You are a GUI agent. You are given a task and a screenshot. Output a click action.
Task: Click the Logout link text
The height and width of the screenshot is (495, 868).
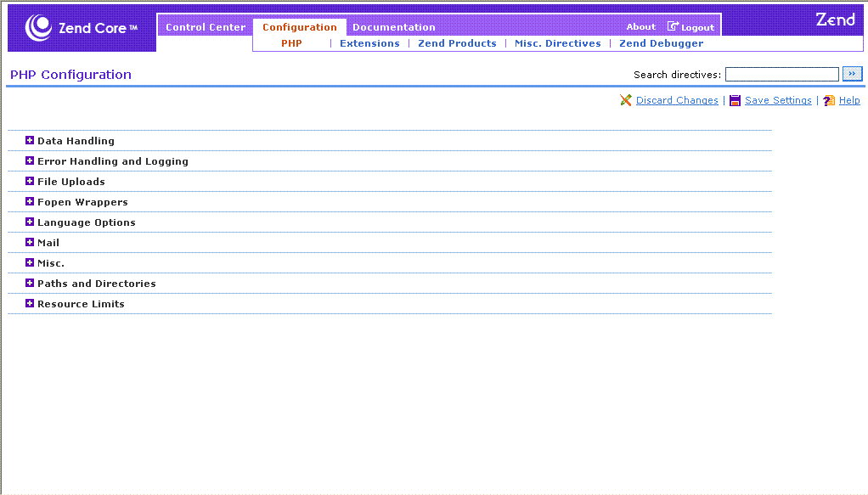(697, 28)
